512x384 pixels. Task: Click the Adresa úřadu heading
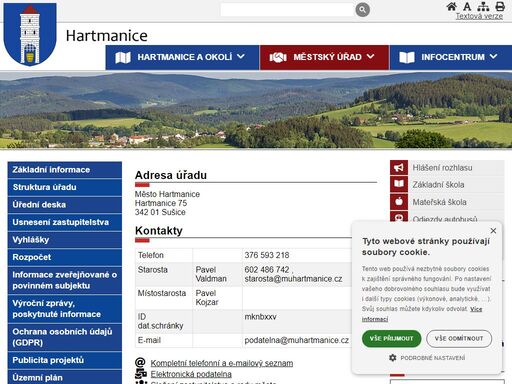click(171, 175)
